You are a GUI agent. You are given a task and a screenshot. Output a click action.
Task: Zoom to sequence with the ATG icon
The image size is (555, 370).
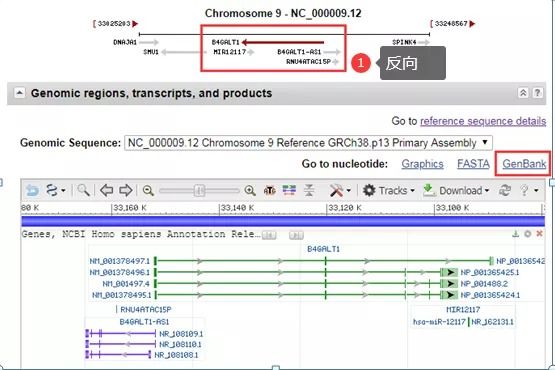[x=269, y=190]
